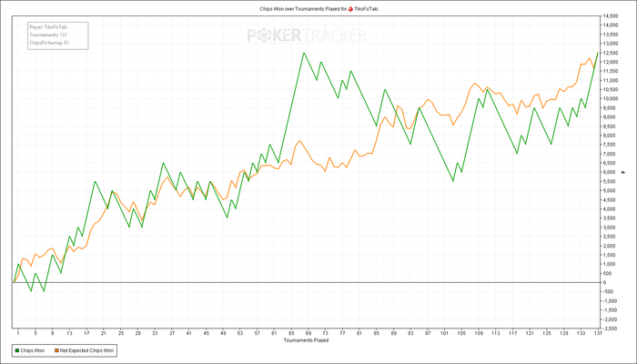Click the y-axis value '12,500'
The height and width of the screenshot is (364, 637).
[609, 53]
